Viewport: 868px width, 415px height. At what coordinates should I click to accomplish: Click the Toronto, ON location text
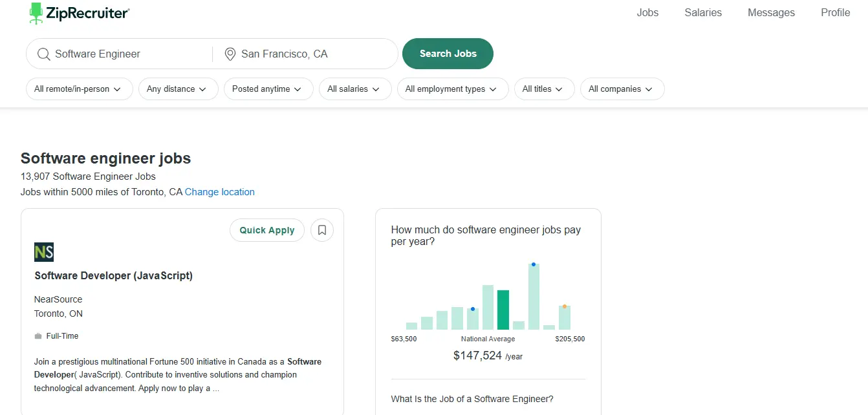58,314
